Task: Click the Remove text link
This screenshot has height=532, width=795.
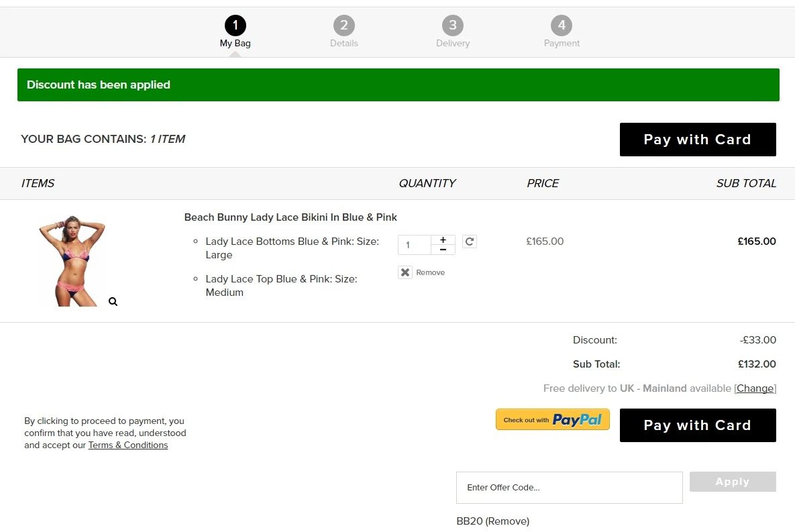Action: coord(431,272)
